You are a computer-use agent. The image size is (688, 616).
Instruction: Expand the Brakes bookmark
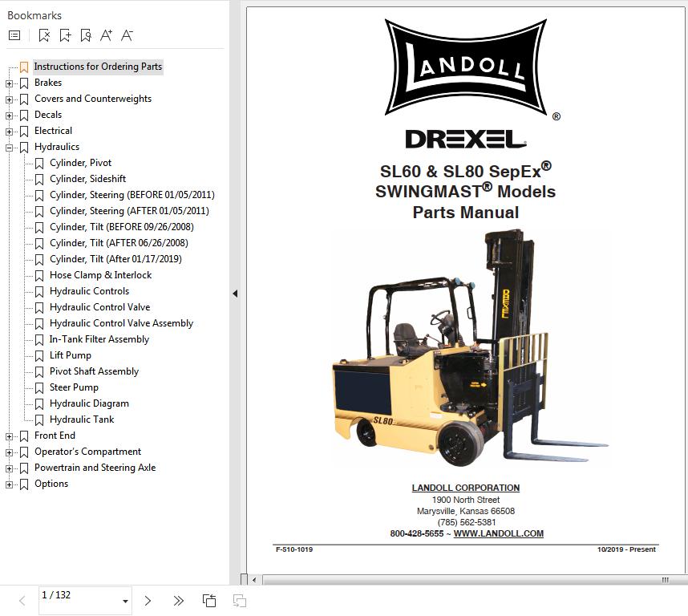point(9,83)
